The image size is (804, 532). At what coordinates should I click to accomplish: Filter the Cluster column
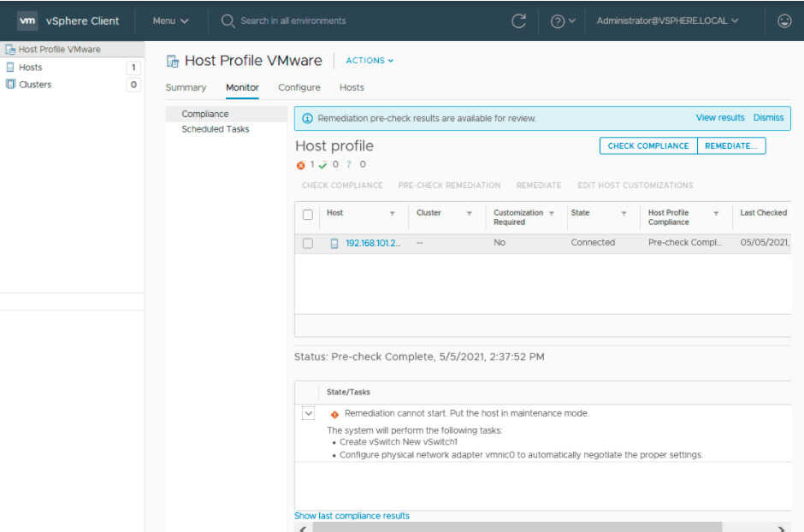469,213
